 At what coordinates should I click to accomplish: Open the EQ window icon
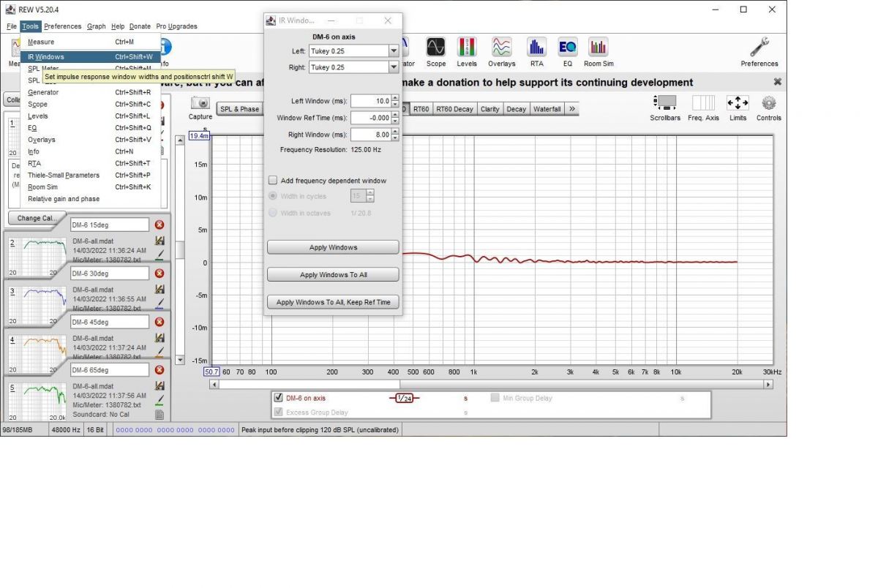tap(567, 48)
